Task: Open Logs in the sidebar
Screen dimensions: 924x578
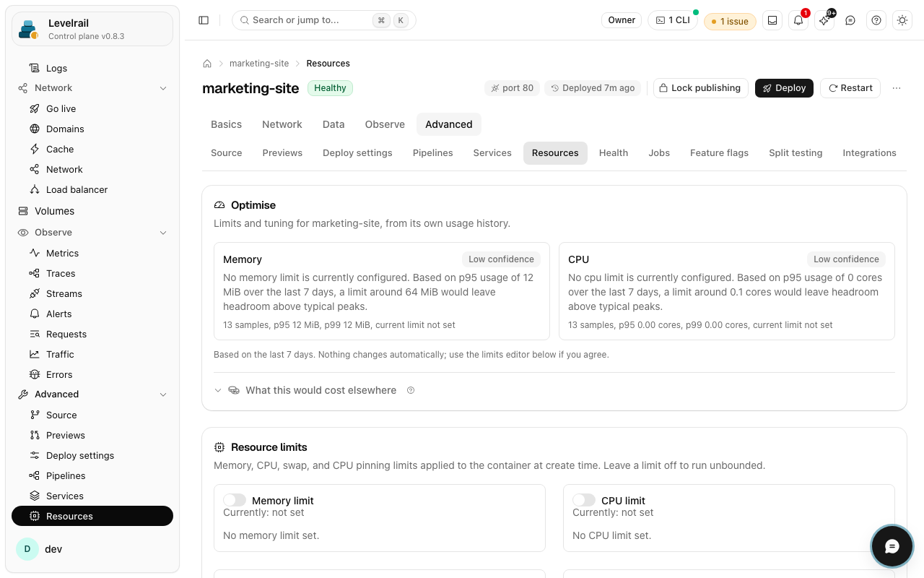Action: 92,68
